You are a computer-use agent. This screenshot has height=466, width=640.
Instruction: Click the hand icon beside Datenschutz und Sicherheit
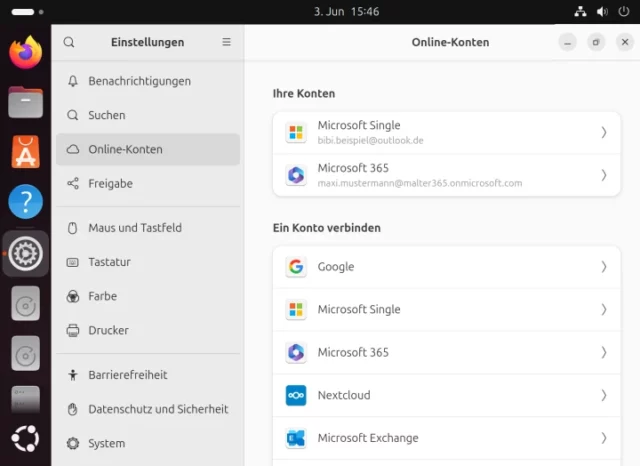[x=73, y=409]
